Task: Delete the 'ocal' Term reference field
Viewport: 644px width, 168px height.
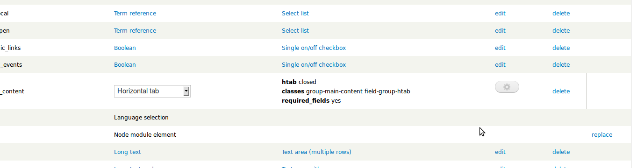Action: (x=561, y=14)
